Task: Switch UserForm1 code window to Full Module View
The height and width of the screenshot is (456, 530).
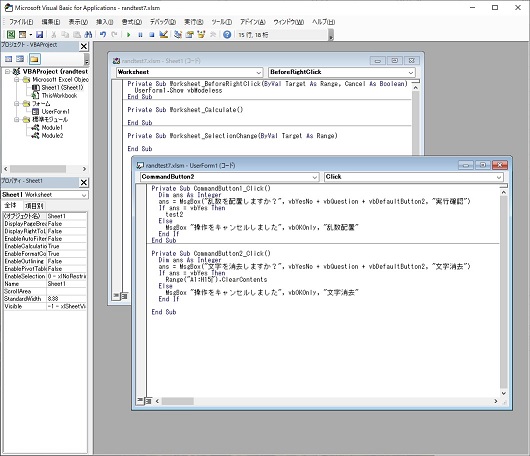Action: pyautogui.click(x=148, y=401)
